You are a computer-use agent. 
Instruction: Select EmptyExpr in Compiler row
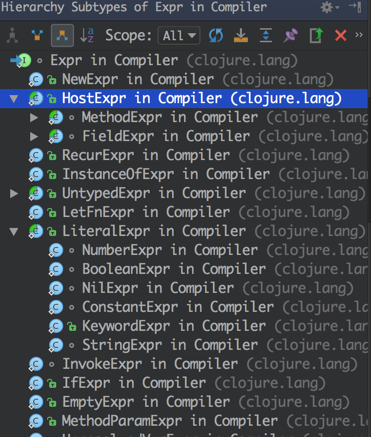tap(184, 402)
